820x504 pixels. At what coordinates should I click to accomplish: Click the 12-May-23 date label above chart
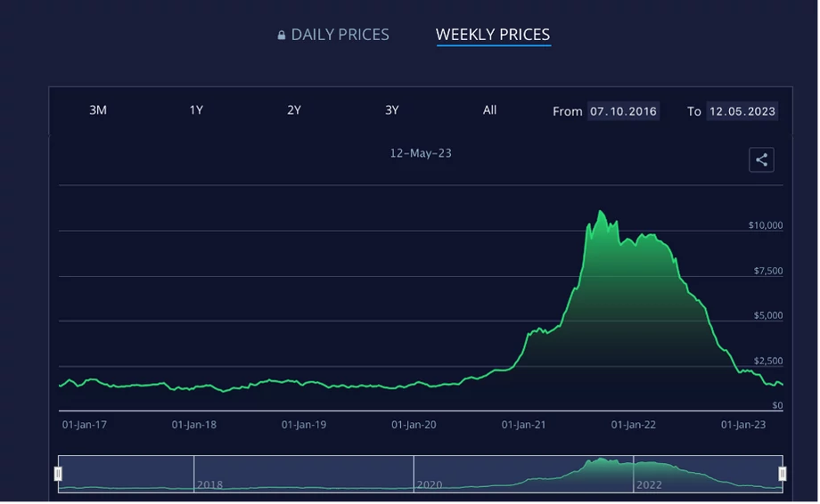[422, 153]
